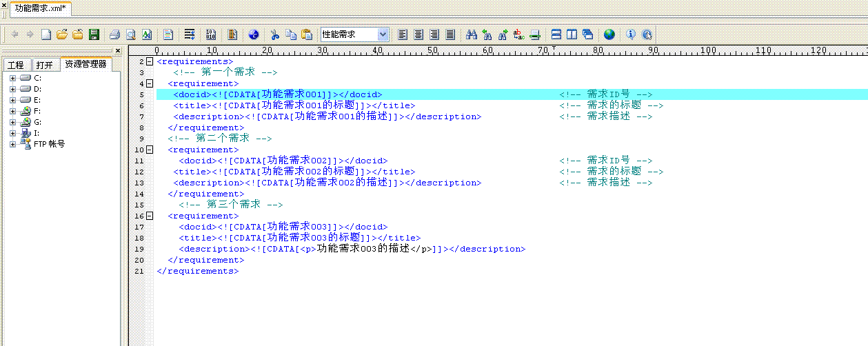This screenshot has width=868, height=346.
Task: Click the binoculars Find icon
Action: [x=472, y=34]
